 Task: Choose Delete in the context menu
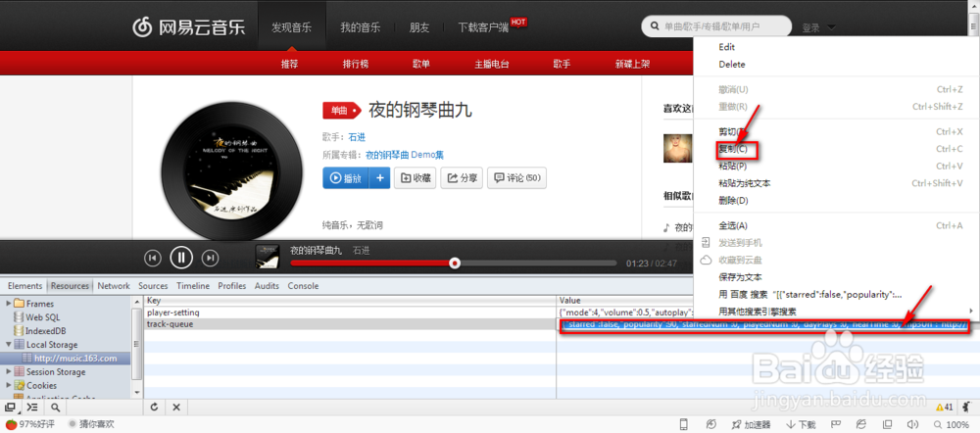point(732,65)
